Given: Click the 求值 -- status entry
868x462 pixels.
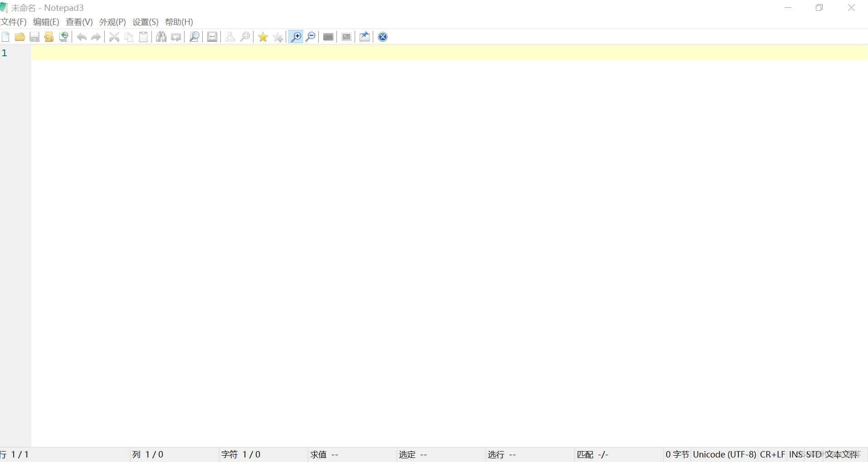Looking at the screenshot, I should coord(324,454).
